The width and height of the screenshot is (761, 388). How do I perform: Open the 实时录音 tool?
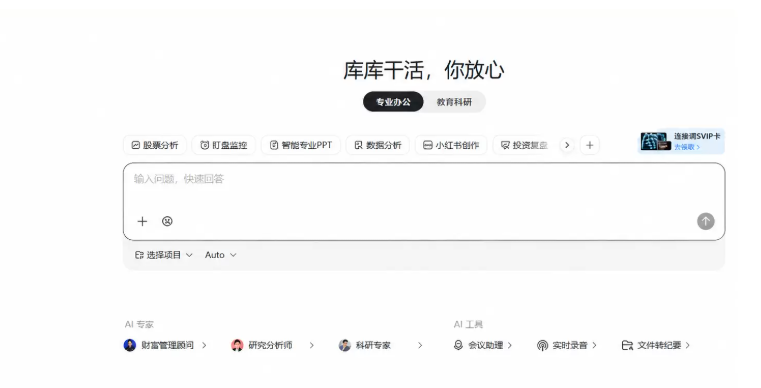[567, 345]
